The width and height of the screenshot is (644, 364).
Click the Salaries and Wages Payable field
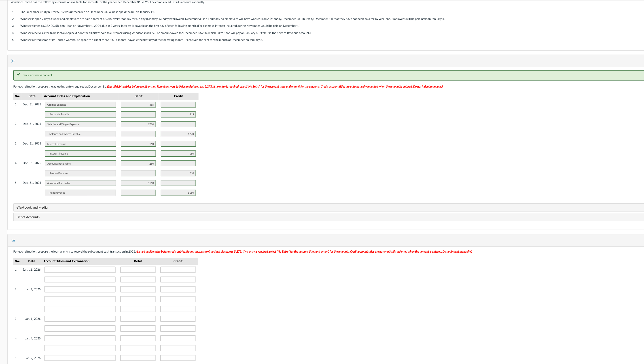(x=80, y=134)
